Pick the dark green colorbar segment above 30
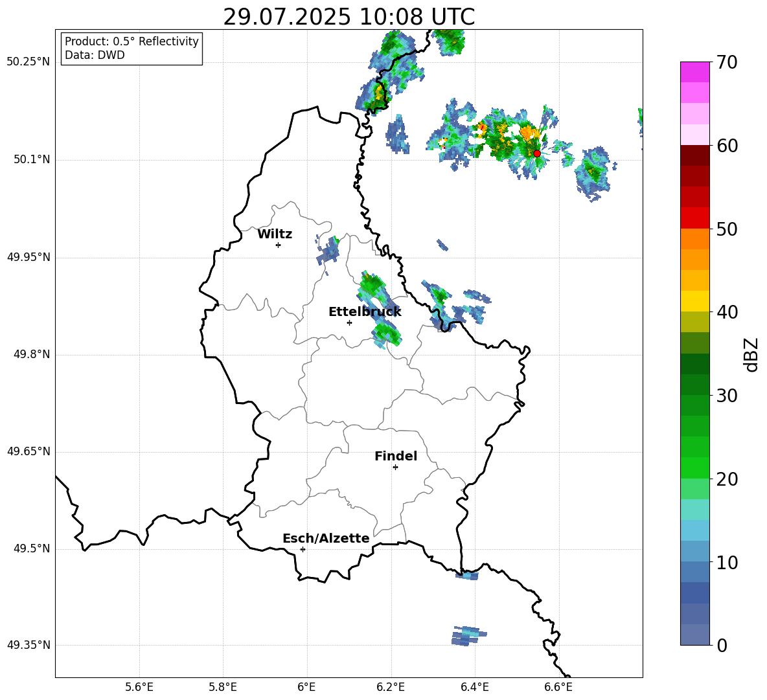 coord(694,385)
